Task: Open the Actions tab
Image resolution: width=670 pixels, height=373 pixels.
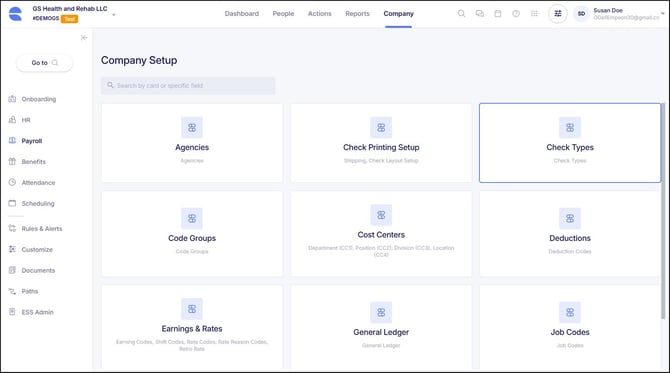Action: (320, 14)
